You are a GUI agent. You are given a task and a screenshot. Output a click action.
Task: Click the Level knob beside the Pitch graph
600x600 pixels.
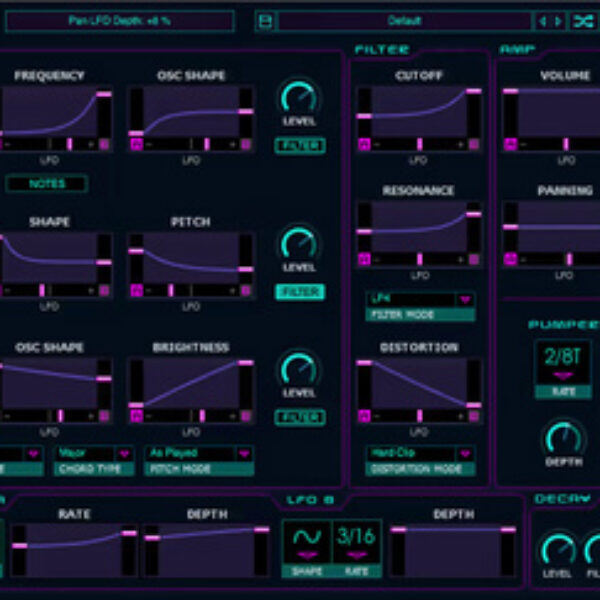coord(299,243)
